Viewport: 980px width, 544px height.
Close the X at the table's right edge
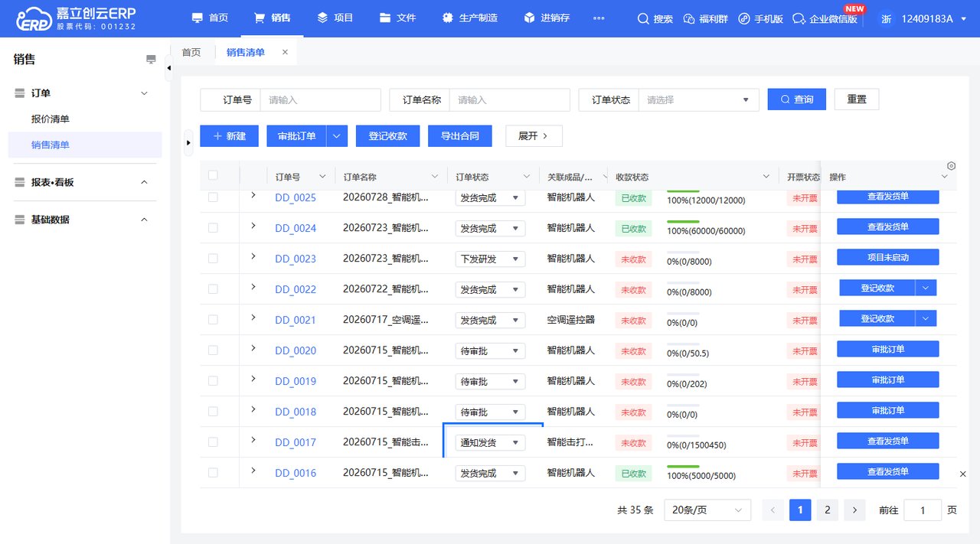tap(963, 474)
